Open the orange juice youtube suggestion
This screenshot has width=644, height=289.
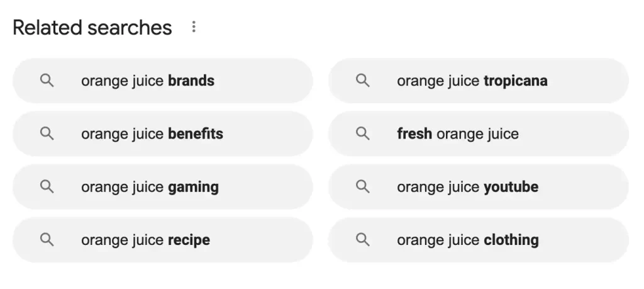click(x=479, y=186)
